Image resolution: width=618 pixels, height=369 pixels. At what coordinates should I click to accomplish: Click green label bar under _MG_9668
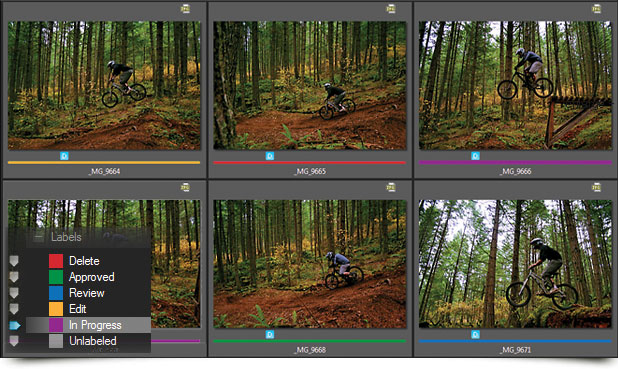pos(310,341)
